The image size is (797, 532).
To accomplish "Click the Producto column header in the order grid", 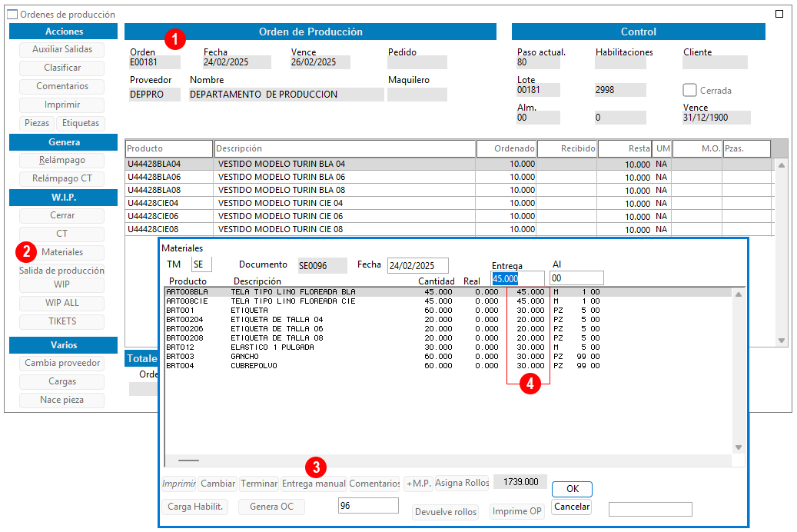I will (x=169, y=148).
